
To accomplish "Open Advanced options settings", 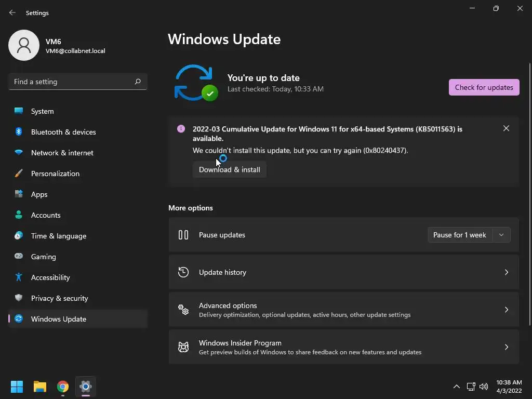I will click(343, 310).
